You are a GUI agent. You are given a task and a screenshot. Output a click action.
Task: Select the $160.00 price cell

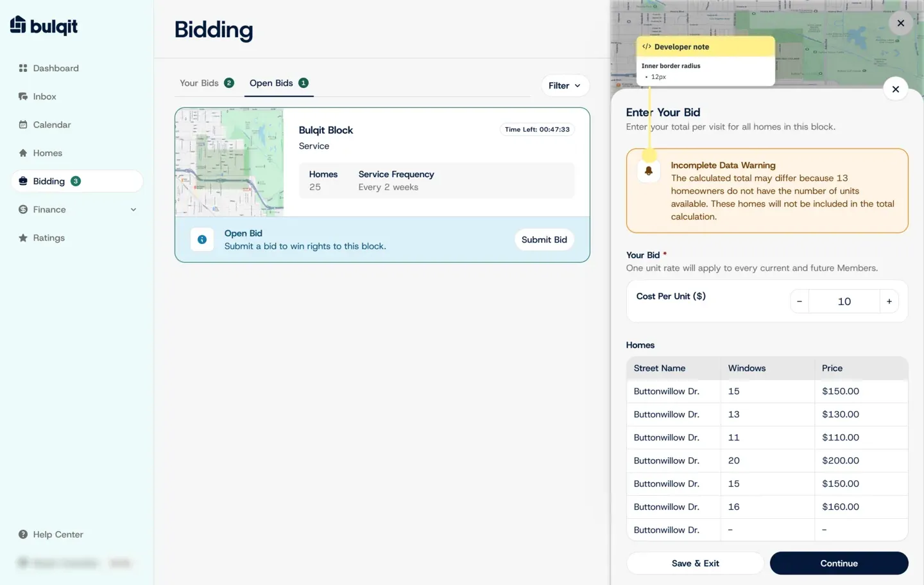[841, 507]
